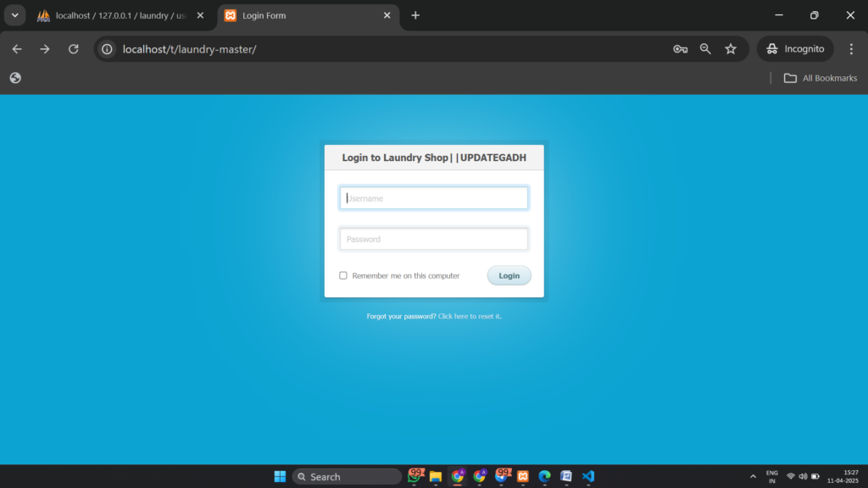
Task: Click the taskbar Search box
Action: (x=347, y=476)
